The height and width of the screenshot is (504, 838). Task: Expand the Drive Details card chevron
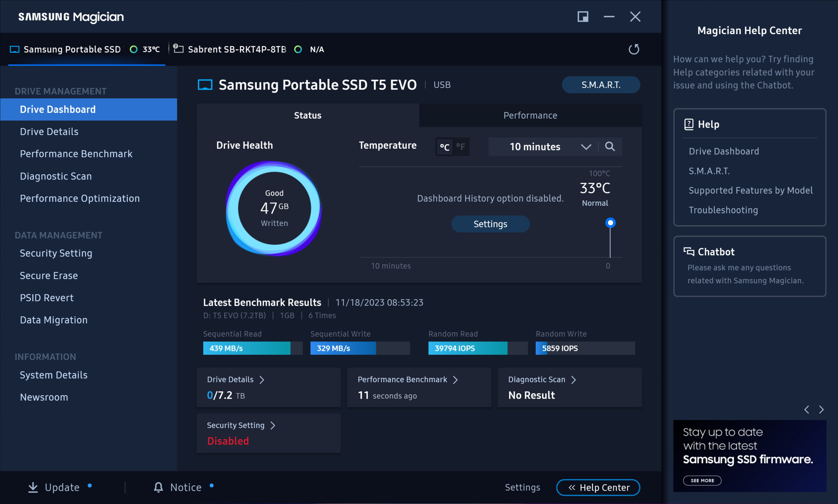click(262, 380)
